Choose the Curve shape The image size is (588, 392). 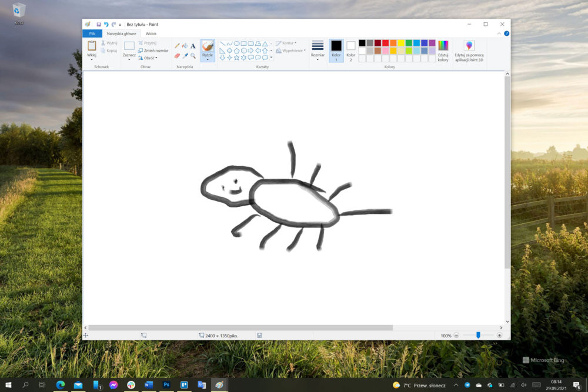(229, 43)
